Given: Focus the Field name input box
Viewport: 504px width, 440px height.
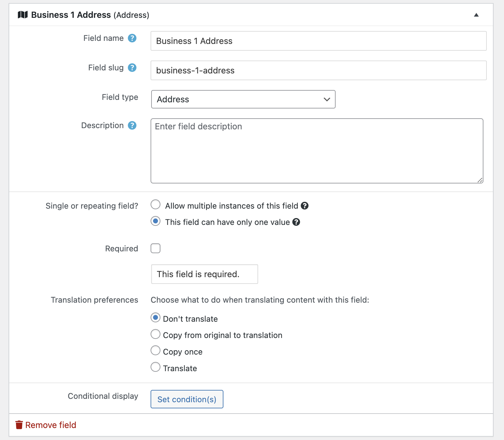Looking at the screenshot, I should point(319,41).
